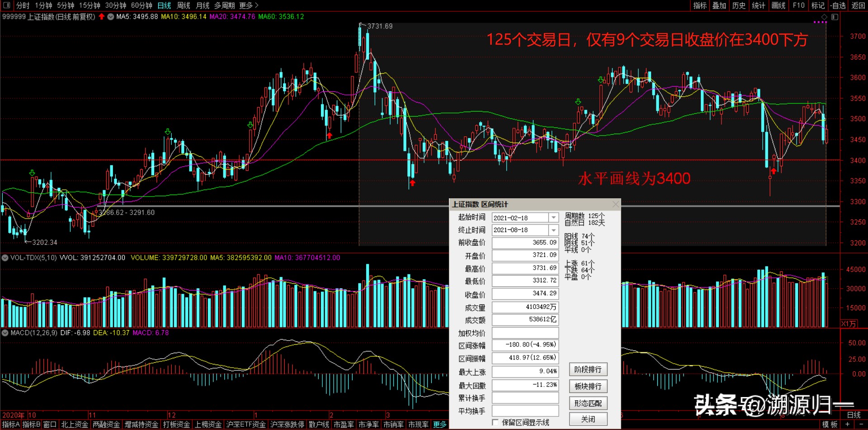Select the 市盈率 indicator tab

click(x=344, y=425)
